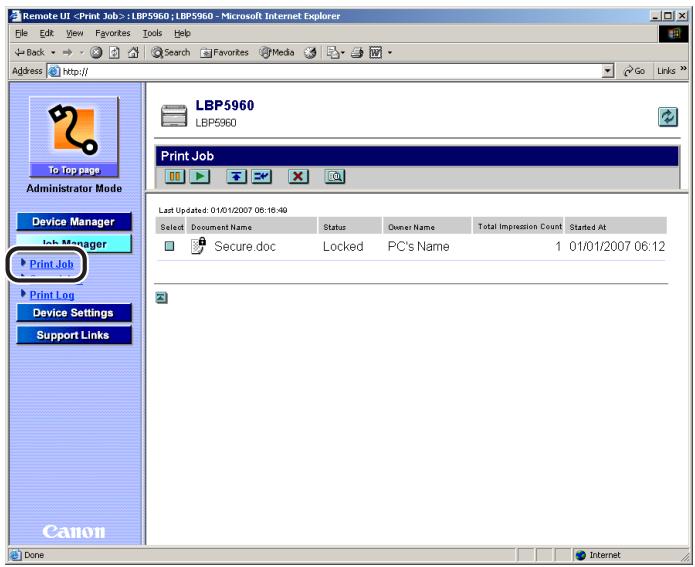Click the Windows logo throbber icon
Viewport: 695px width, 567px height.
(x=673, y=34)
